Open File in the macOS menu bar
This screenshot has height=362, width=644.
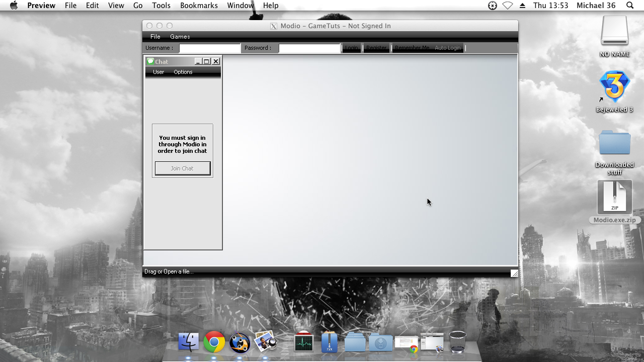(x=71, y=6)
